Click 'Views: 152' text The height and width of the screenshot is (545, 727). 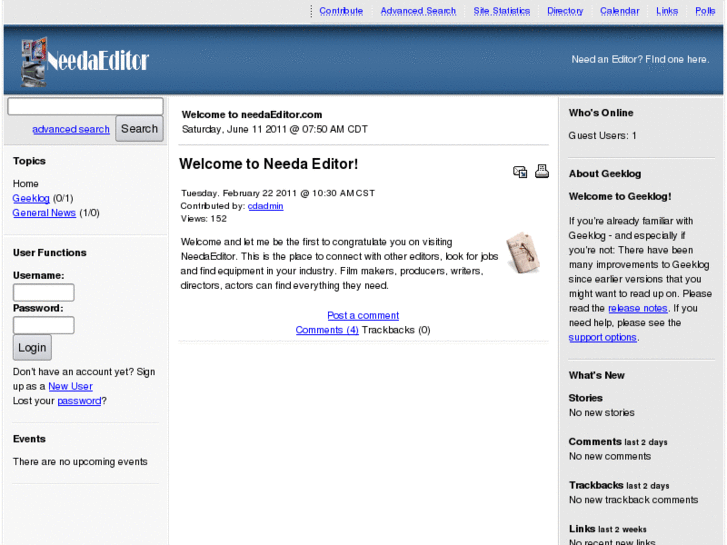pos(204,218)
